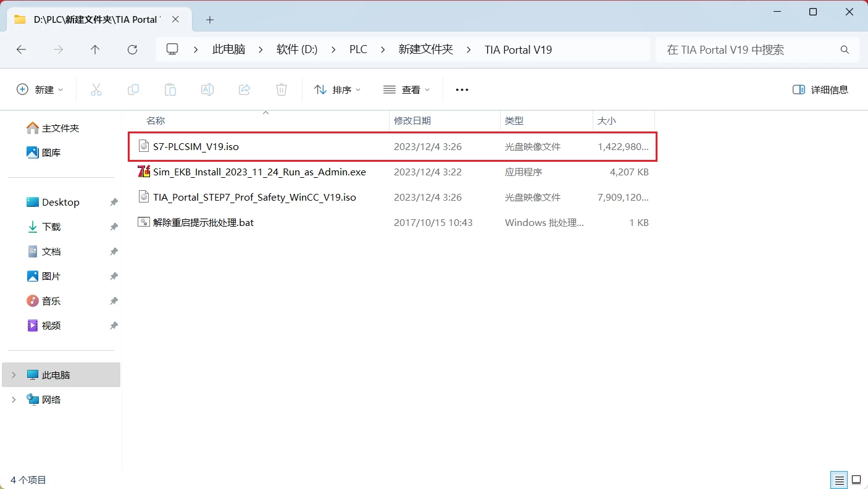Open the 排序 sort dropdown
868x489 pixels.
(337, 90)
